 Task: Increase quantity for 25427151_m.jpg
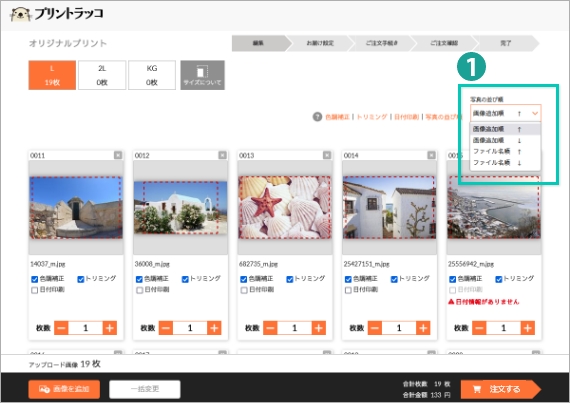coord(423,328)
